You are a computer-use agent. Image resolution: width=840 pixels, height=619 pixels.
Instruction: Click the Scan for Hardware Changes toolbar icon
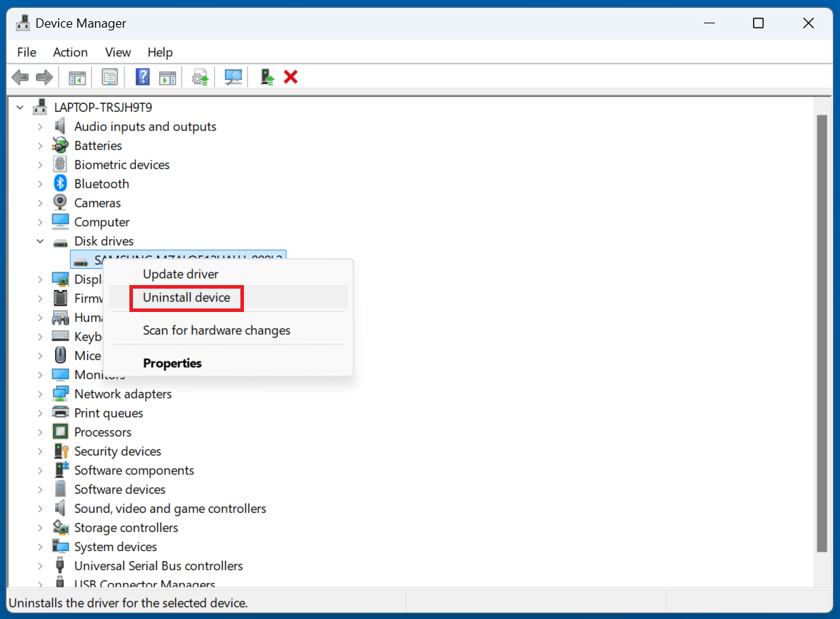[233, 76]
